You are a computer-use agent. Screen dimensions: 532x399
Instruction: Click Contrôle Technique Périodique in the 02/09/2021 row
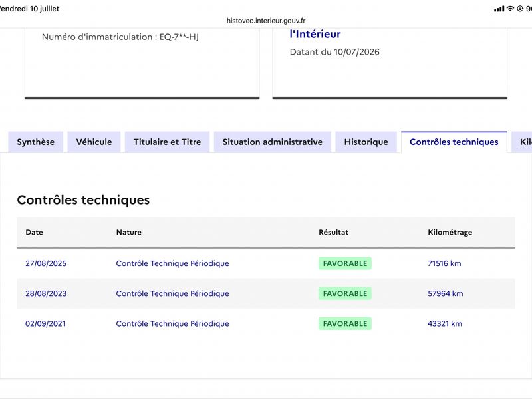pyautogui.click(x=172, y=323)
